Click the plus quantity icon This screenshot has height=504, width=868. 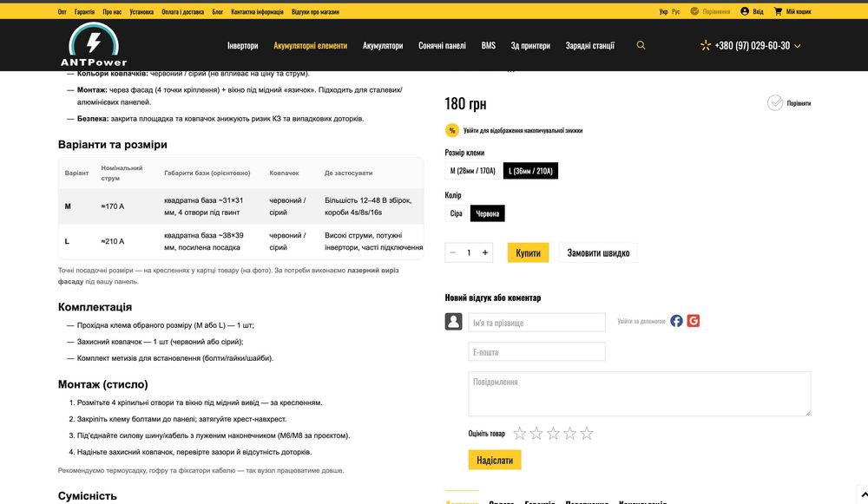tap(485, 252)
